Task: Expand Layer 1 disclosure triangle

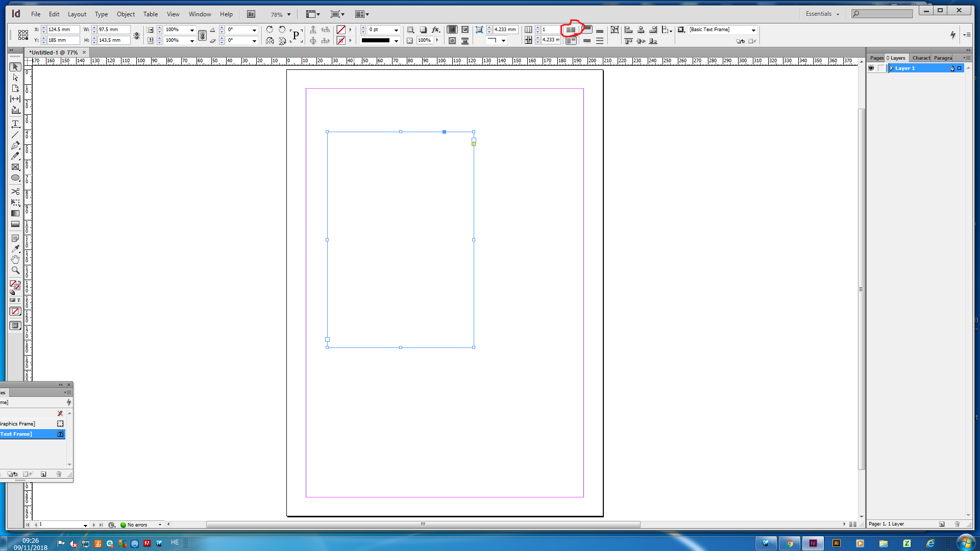Action: (892, 68)
